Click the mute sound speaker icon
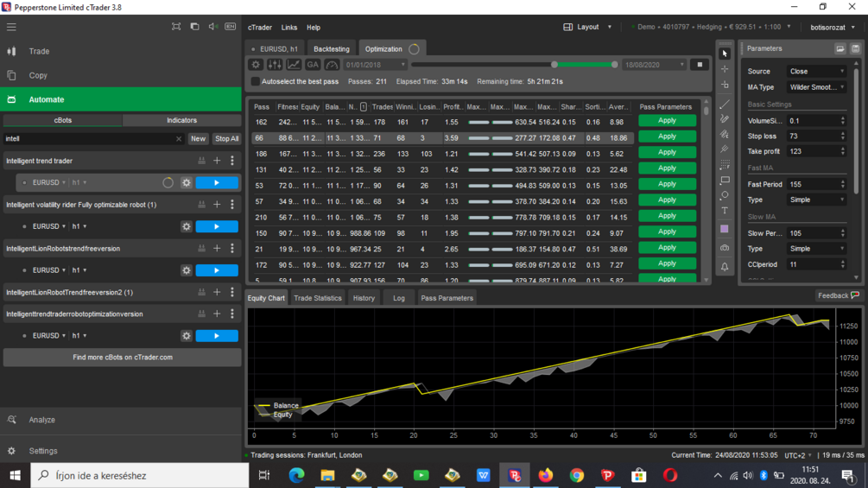The width and height of the screenshot is (868, 488). pyautogui.click(x=212, y=27)
